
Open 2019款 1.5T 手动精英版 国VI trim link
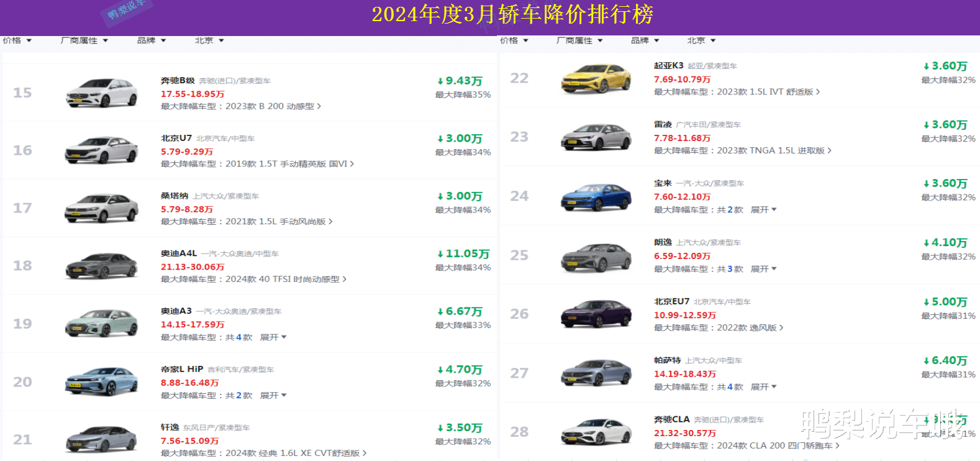[289, 164]
